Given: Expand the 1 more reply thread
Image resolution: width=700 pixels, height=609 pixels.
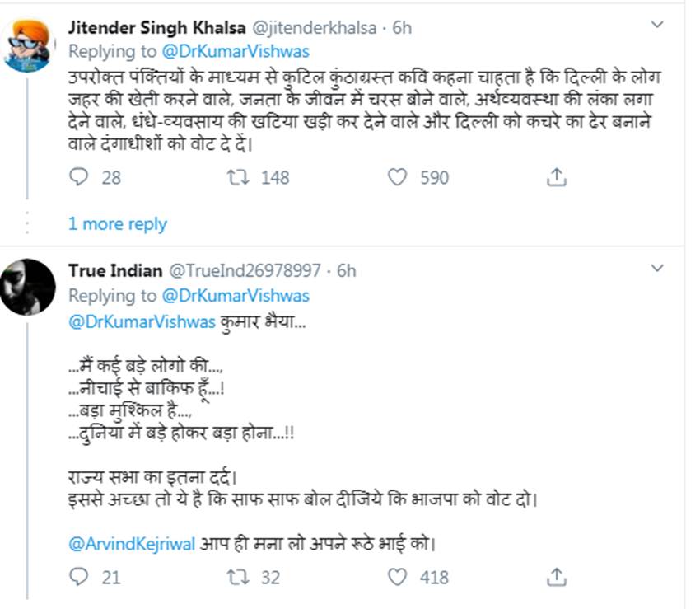Looking at the screenshot, I should (117, 224).
